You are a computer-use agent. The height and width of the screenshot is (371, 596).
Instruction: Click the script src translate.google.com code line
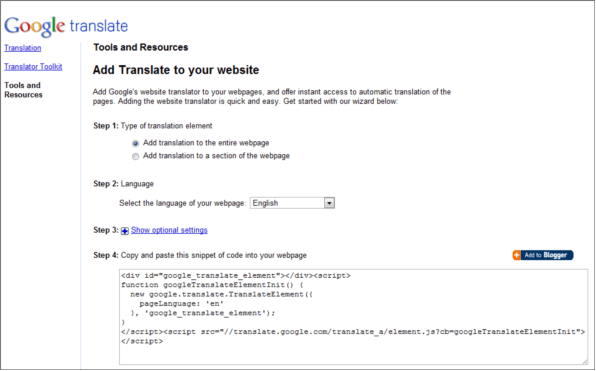(353, 332)
